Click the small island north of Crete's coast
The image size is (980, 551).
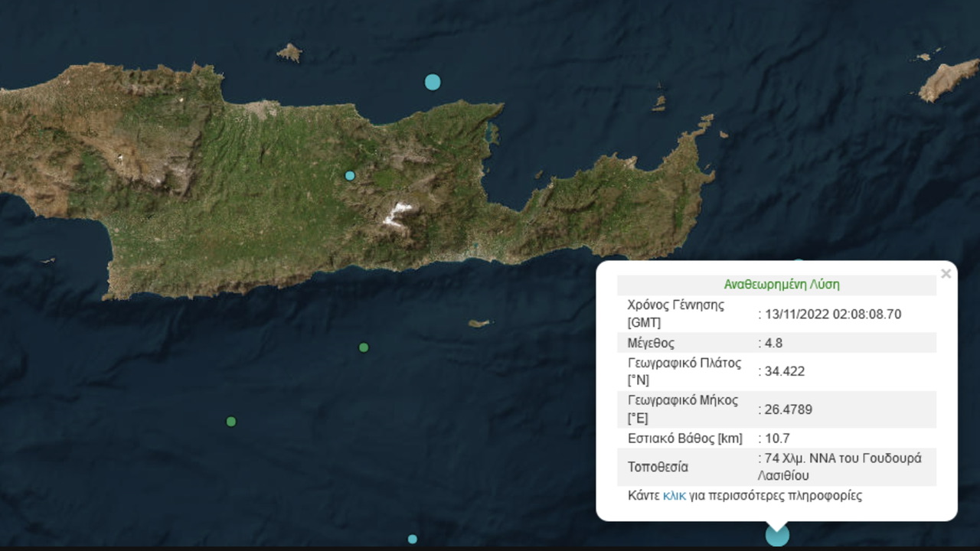[289, 53]
